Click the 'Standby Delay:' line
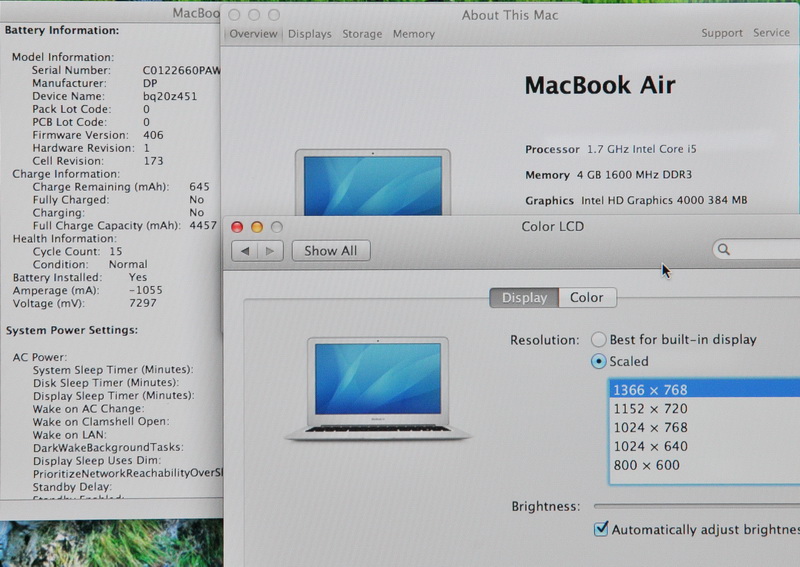This screenshot has height=567, width=800. [72, 486]
